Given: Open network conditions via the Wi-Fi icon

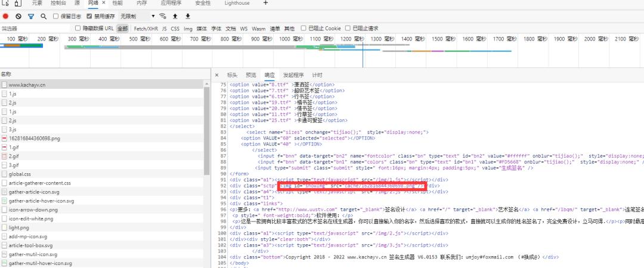Looking at the screenshot, I should [163, 17].
